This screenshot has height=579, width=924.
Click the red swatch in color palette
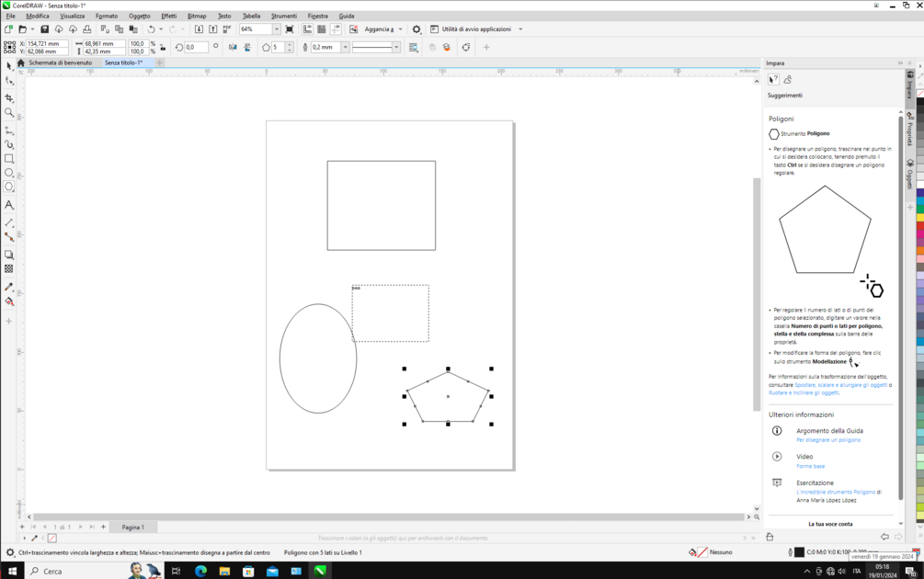point(920,227)
